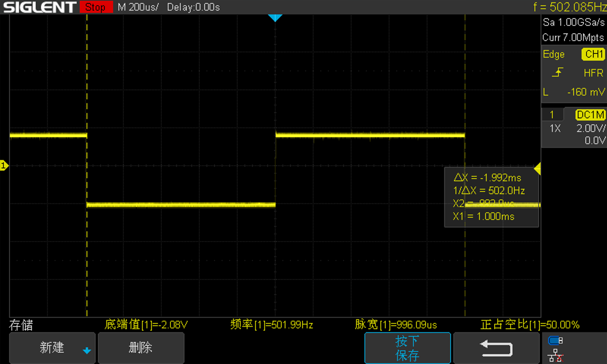The height and width of the screenshot is (364, 607).
Task: Click the SIGLENT logo
Action: pyautogui.click(x=39, y=7)
